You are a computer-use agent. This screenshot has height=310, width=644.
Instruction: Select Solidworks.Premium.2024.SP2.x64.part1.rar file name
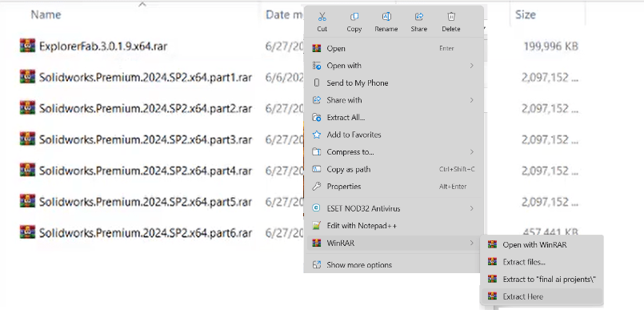[x=146, y=77]
